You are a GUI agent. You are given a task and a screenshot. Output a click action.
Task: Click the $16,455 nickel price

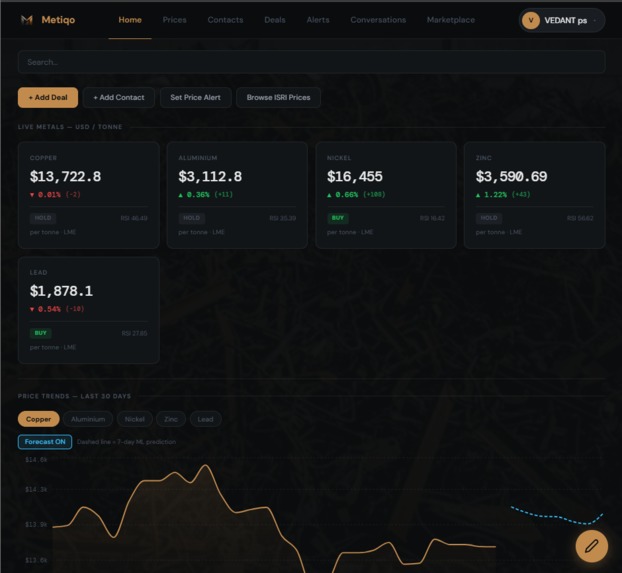355,177
